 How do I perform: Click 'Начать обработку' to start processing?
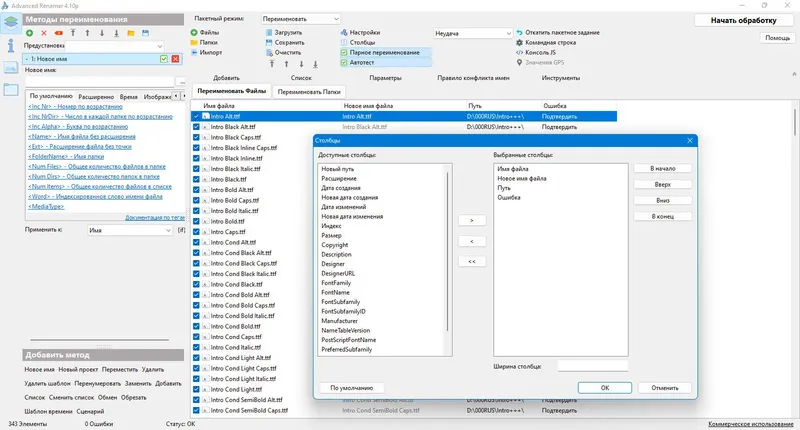pos(743,20)
